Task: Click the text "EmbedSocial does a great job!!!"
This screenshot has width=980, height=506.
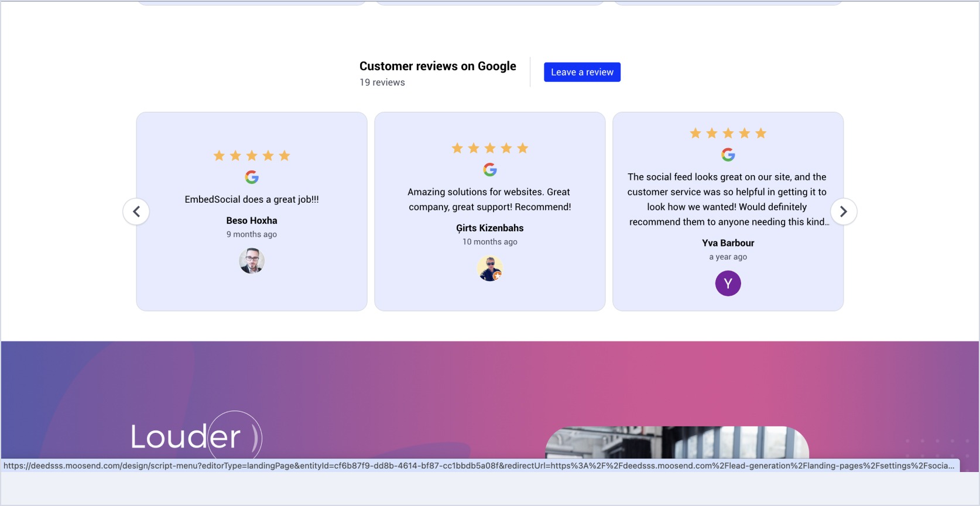Action: click(252, 199)
